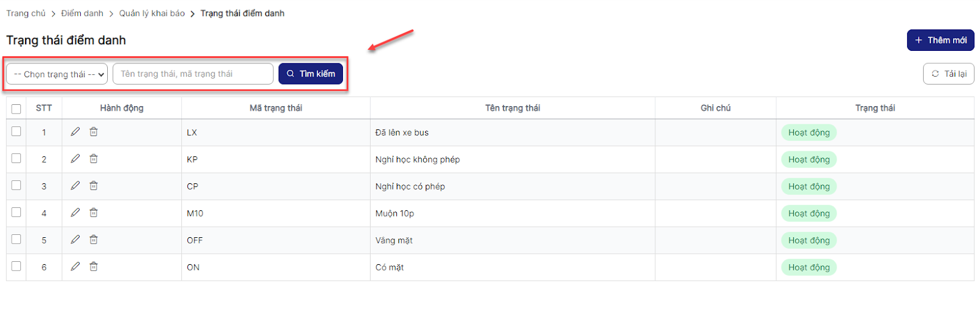The width and height of the screenshot is (980, 317).
Task: Click the 'Tải lại' reload button
Action: click(x=948, y=74)
